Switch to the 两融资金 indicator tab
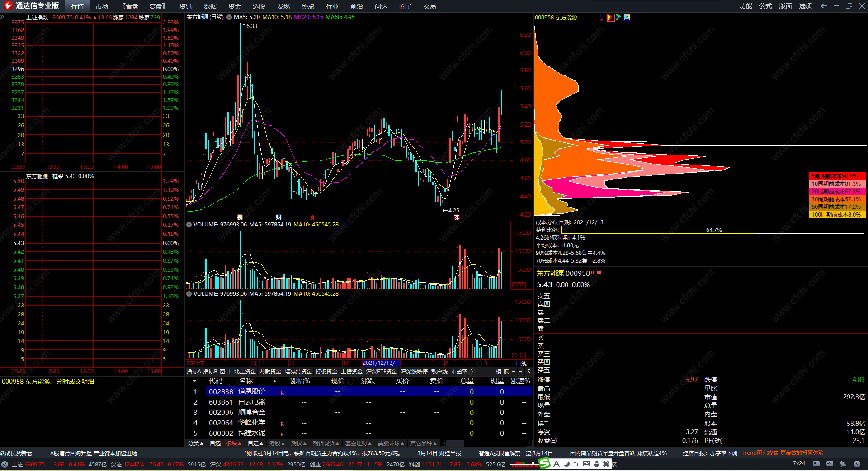Screen dimensions: 868x471 [270, 372]
